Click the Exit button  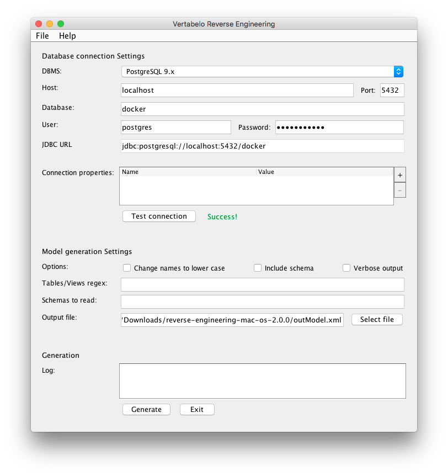coord(197,409)
